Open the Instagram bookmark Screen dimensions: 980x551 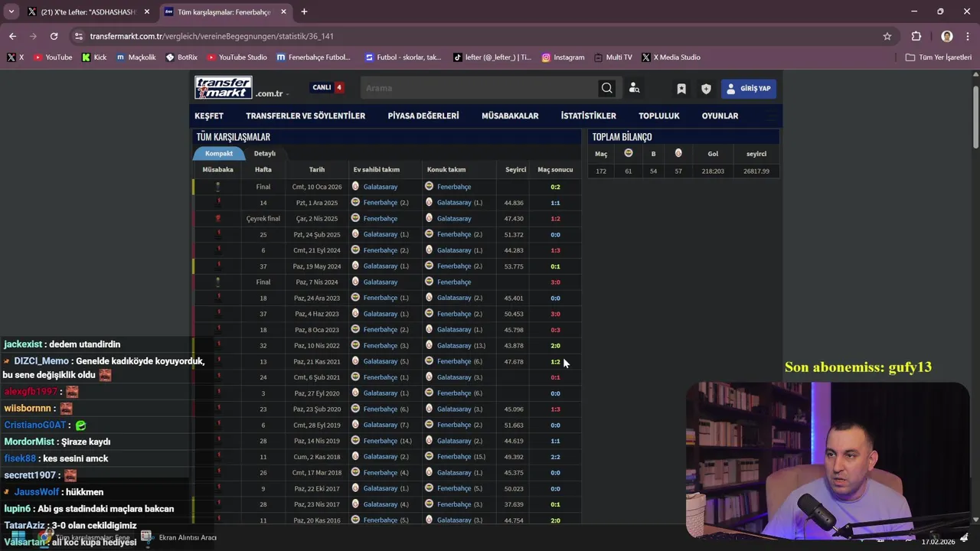pos(563,57)
